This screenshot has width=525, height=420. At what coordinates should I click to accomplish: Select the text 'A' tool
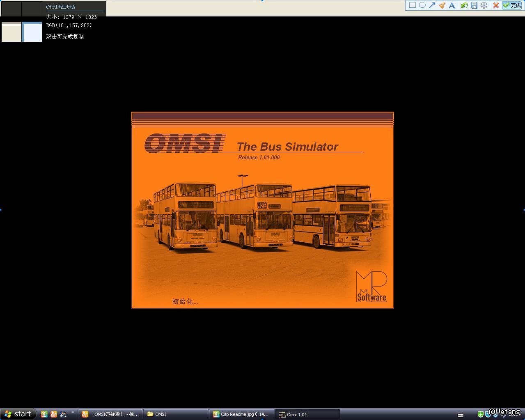[x=452, y=5]
